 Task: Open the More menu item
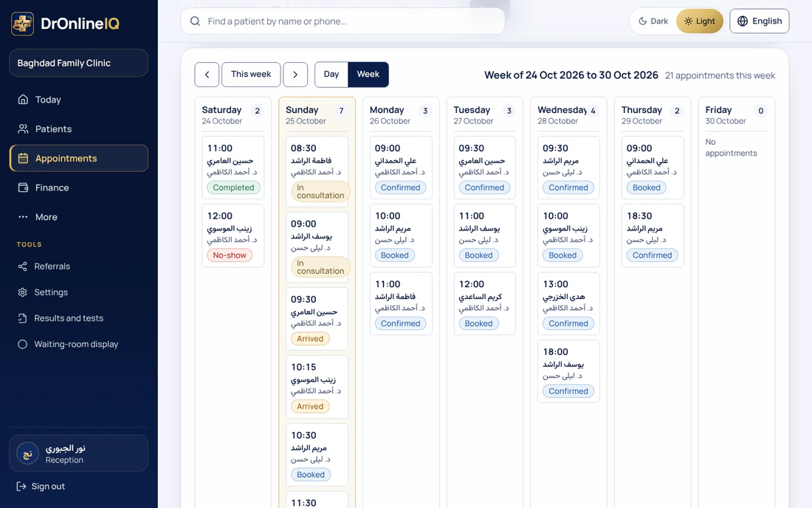pos(79,217)
